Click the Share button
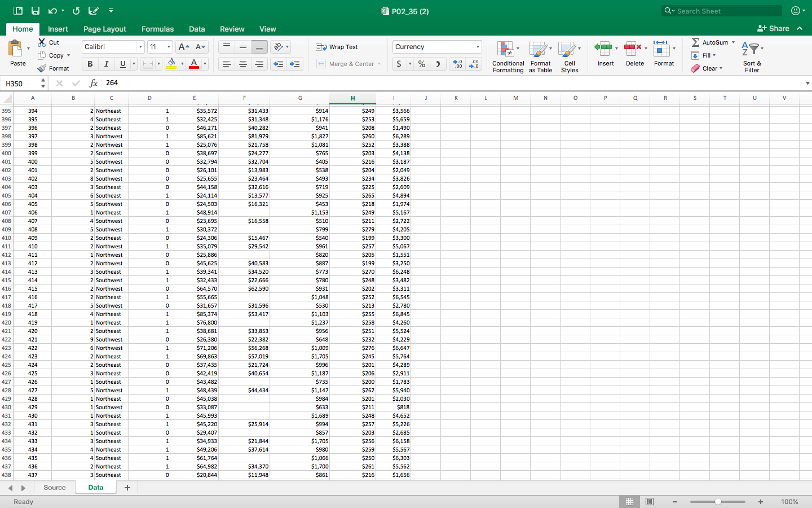The height and width of the screenshot is (508, 812). click(773, 28)
